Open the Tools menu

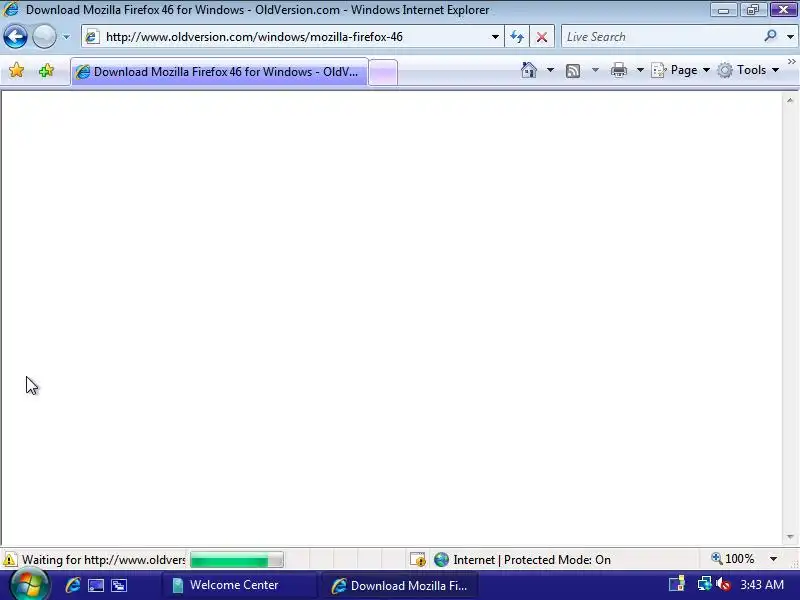[x=748, y=70]
